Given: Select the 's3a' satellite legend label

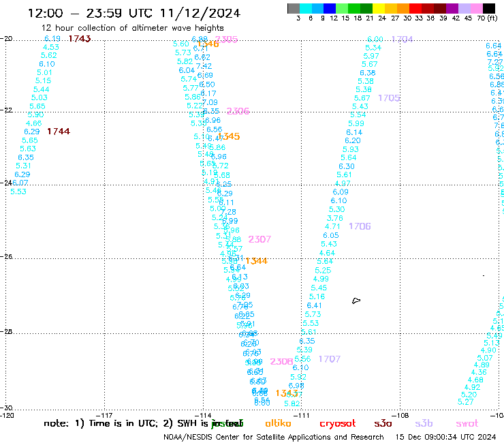Looking at the screenshot, I should pos(383,424).
